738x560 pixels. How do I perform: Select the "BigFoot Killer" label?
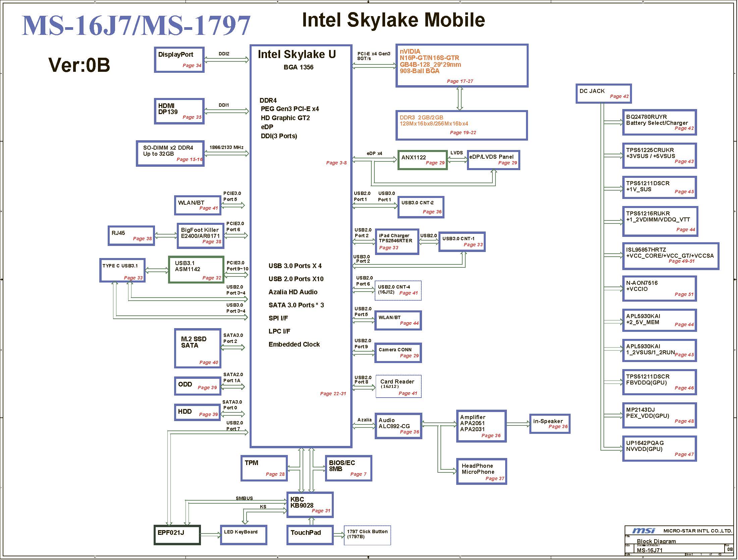[x=200, y=230]
